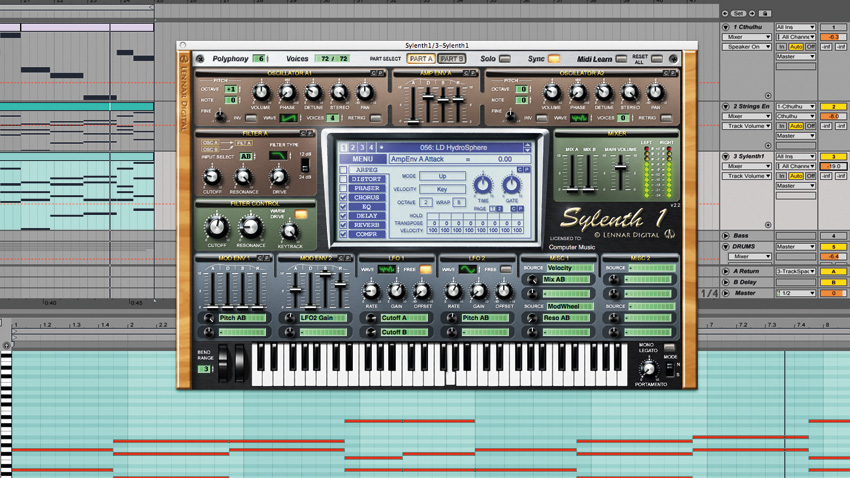Viewport: 850px width, 478px height.
Task: Click the Portamento knob
Action: tap(648, 370)
